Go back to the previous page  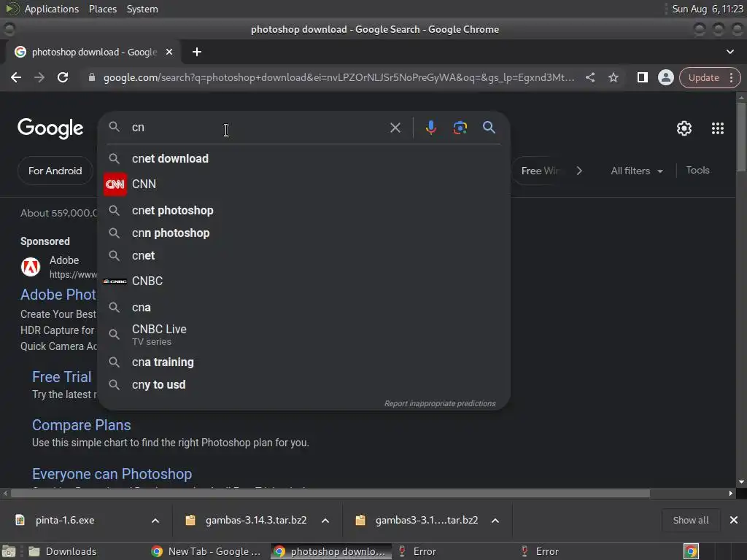click(x=16, y=77)
